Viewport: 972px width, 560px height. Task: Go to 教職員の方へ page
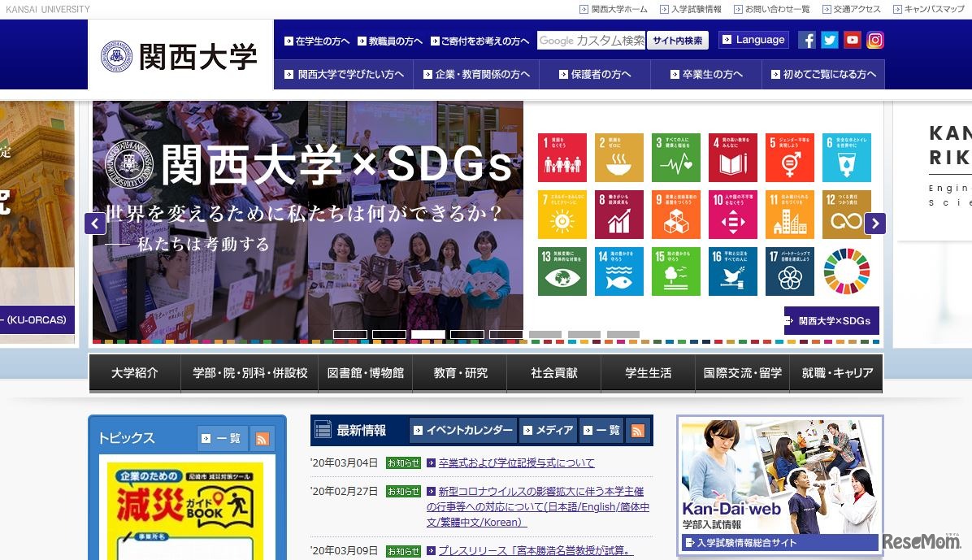(390, 41)
